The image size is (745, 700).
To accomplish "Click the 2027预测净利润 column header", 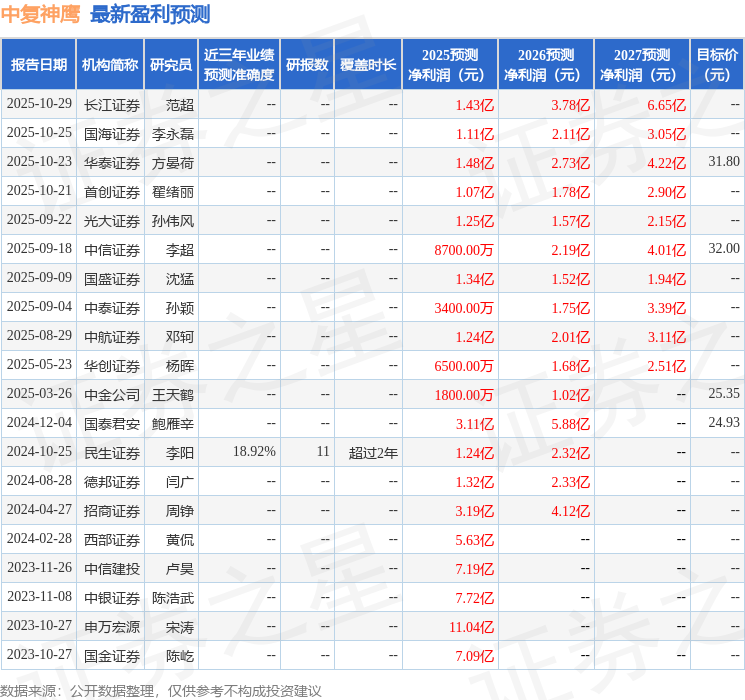I will tap(642, 65).
